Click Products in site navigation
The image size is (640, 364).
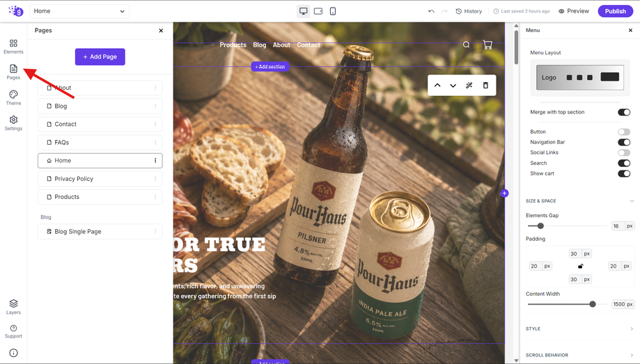[x=233, y=45]
